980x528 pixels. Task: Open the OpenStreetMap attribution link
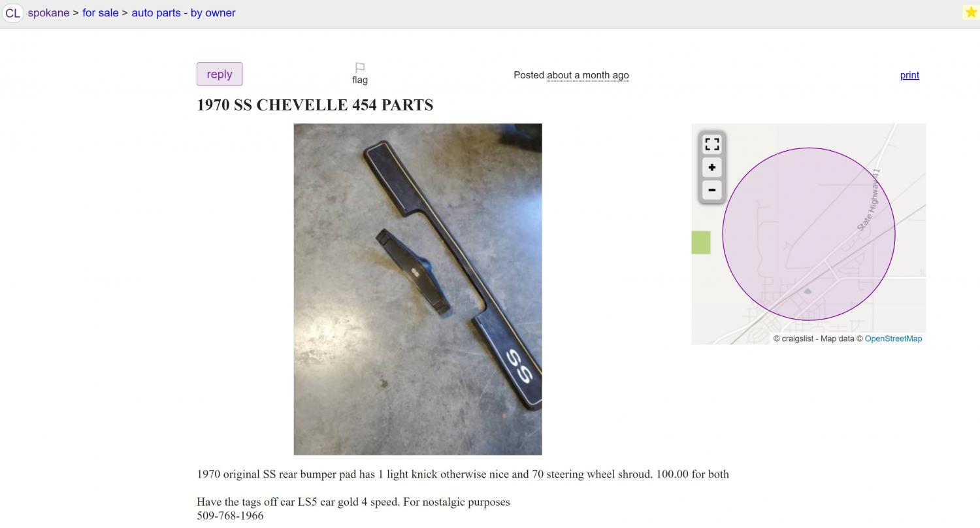893,338
